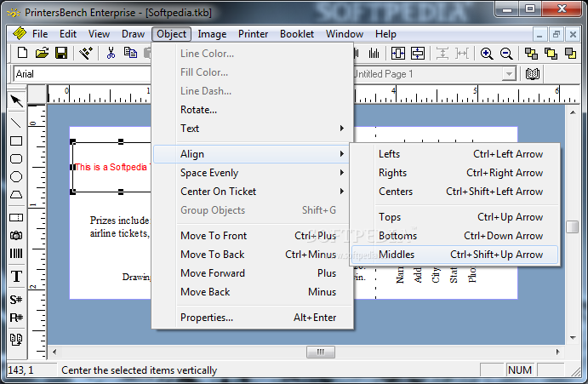Click the New document icon
The image size is (588, 384).
point(22,53)
